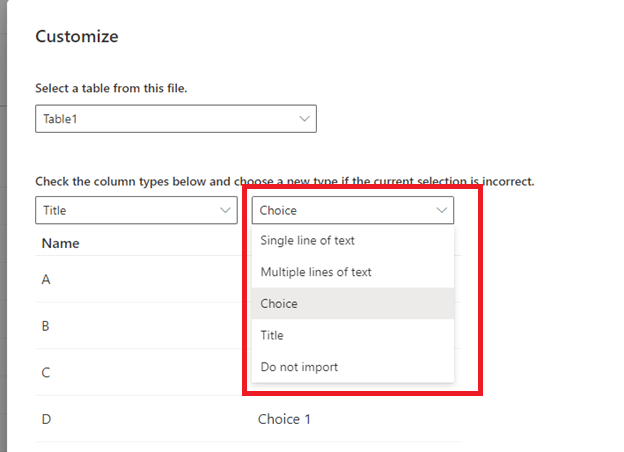Collapse the Choice column type dropdown
Screen dimensions: 624x452
click(353, 210)
